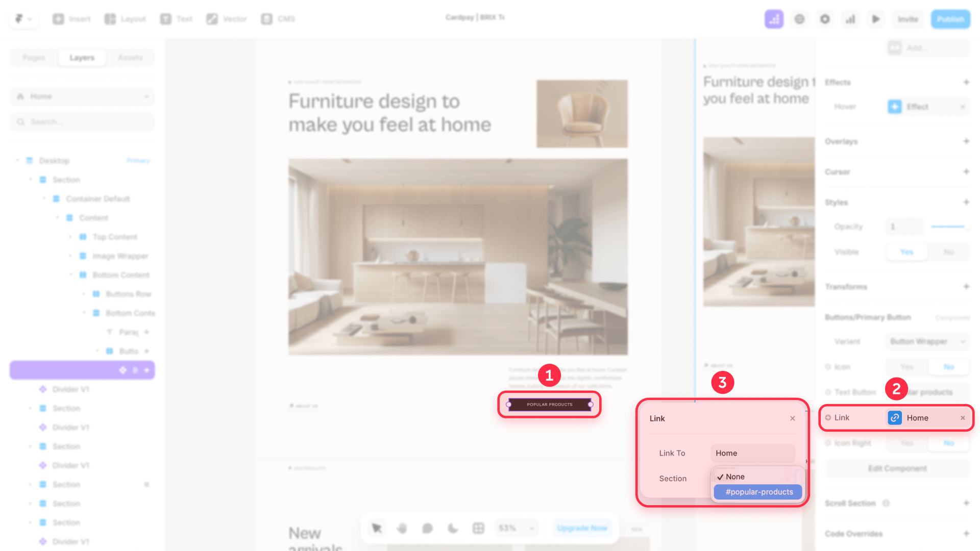The image size is (980, 551).
Task: Choose None in Section dropdown
Action: pos(757,477)
